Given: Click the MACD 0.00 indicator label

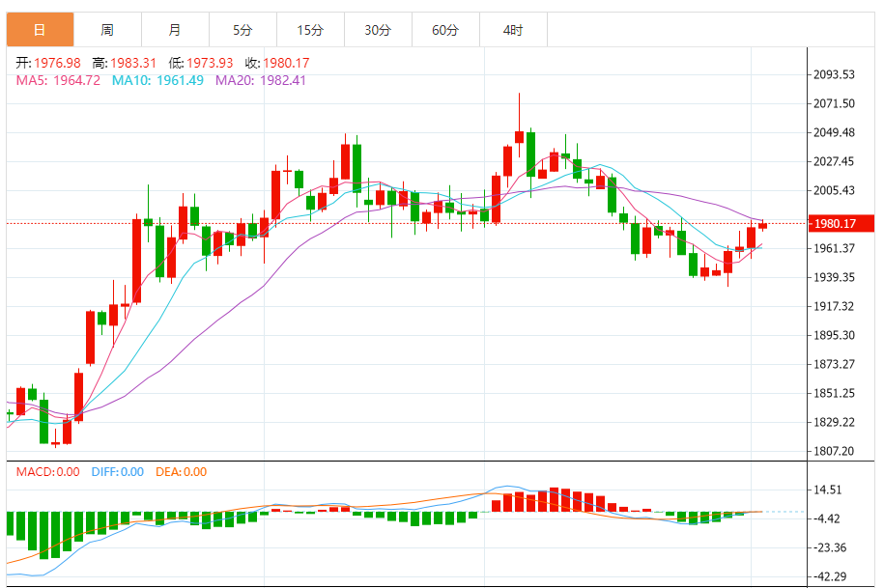Looking at the screenshot, I should click(48, 472).
